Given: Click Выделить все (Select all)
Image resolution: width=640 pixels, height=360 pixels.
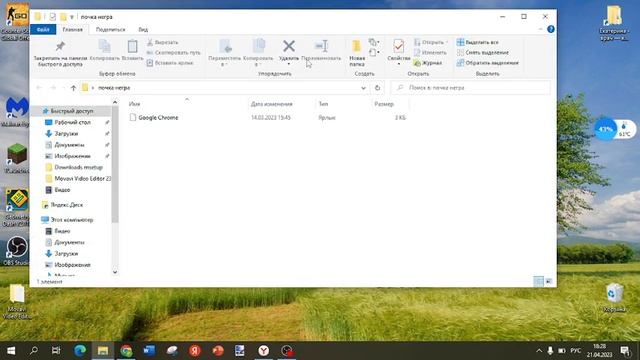Looking at the screenshot, I should coord(478,42).
